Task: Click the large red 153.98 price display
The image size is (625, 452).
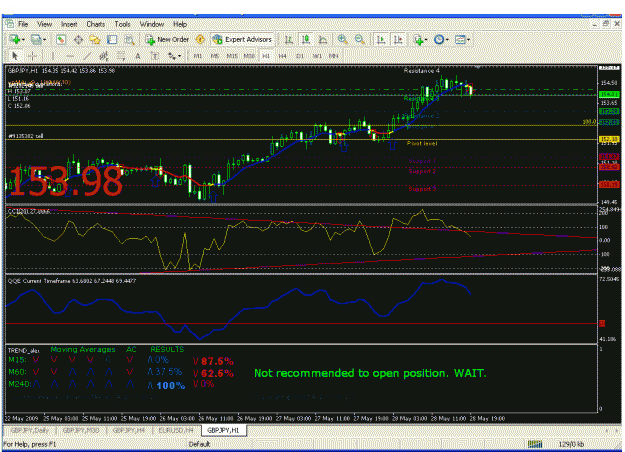Action: pyautogui.click(x=66, y=182)
